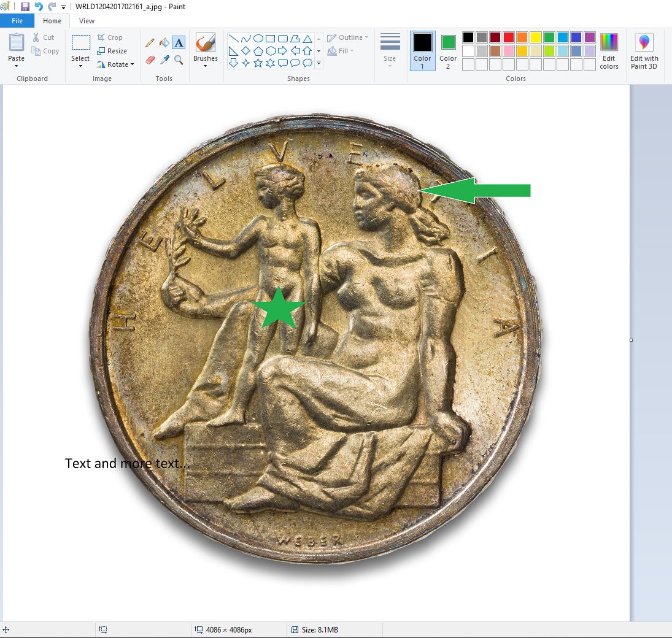The image size is (672, 638).
Task: Open Customize Quick Access Toolbar dropdown
Action: point(63,7)
